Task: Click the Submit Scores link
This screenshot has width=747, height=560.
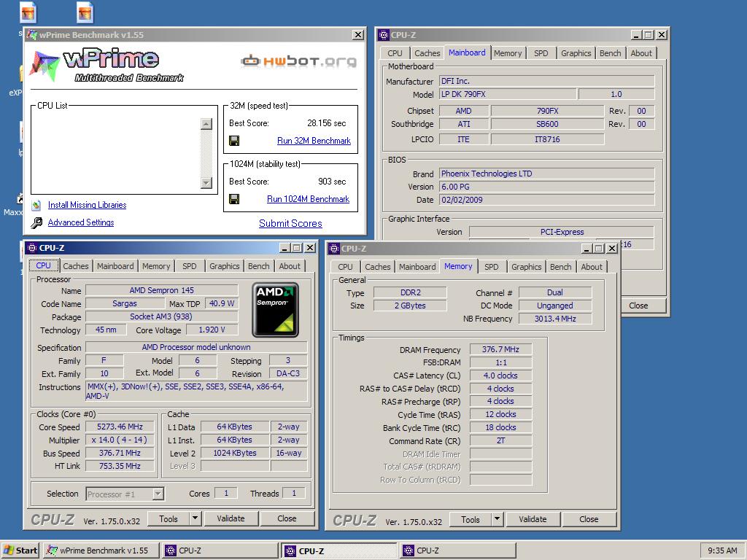Action: click(290, 223)
